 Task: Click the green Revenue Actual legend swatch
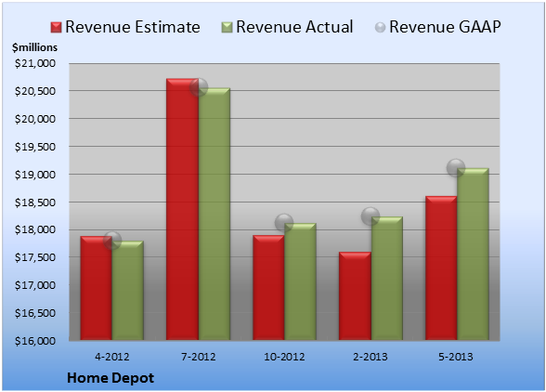(x=227, y=28)
